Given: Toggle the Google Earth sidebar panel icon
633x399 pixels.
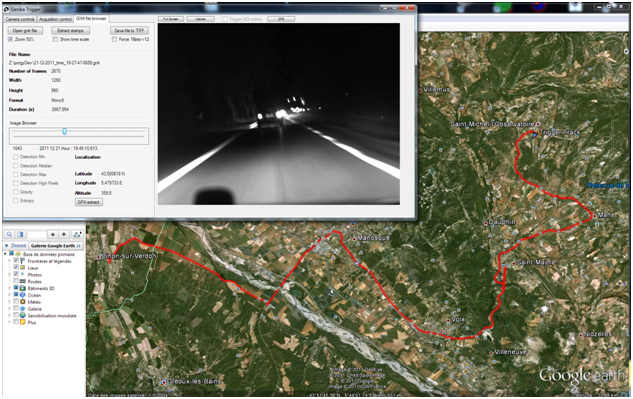Looking at the screenshot, I should 21,235.
